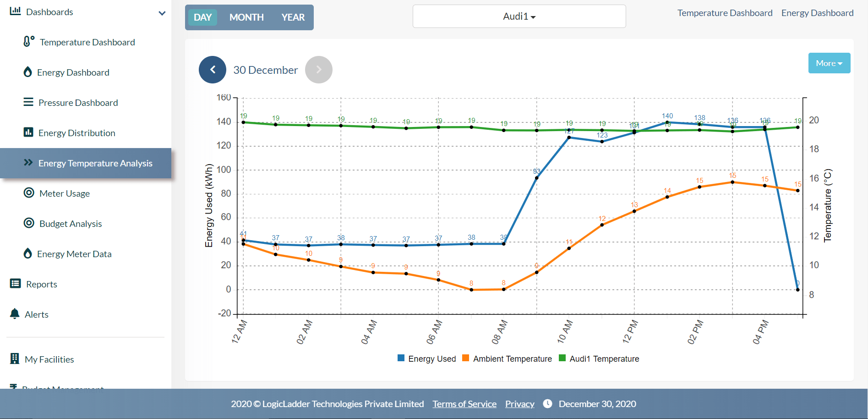Collapse the Dashboards section chevron
868x419 pixels.
click(162, 13)
